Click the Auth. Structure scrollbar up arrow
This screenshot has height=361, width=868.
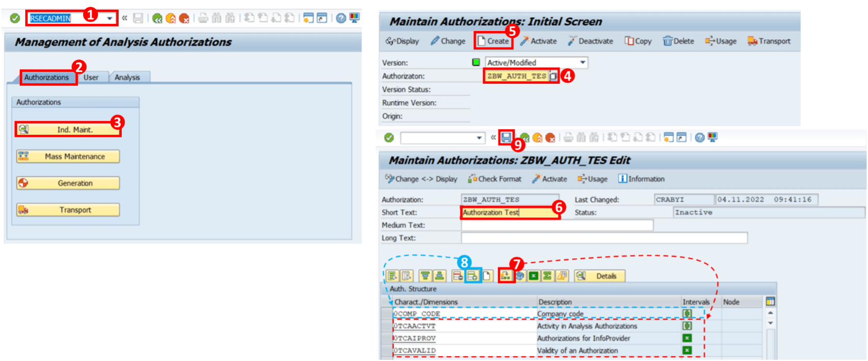click(x=771, y=313)
